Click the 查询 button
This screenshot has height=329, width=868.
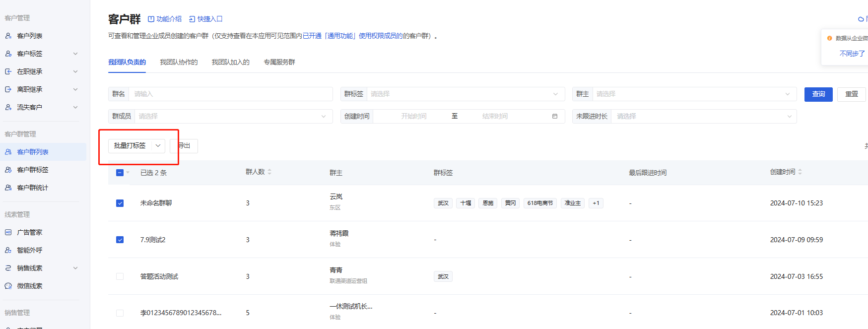pos(818,94)
